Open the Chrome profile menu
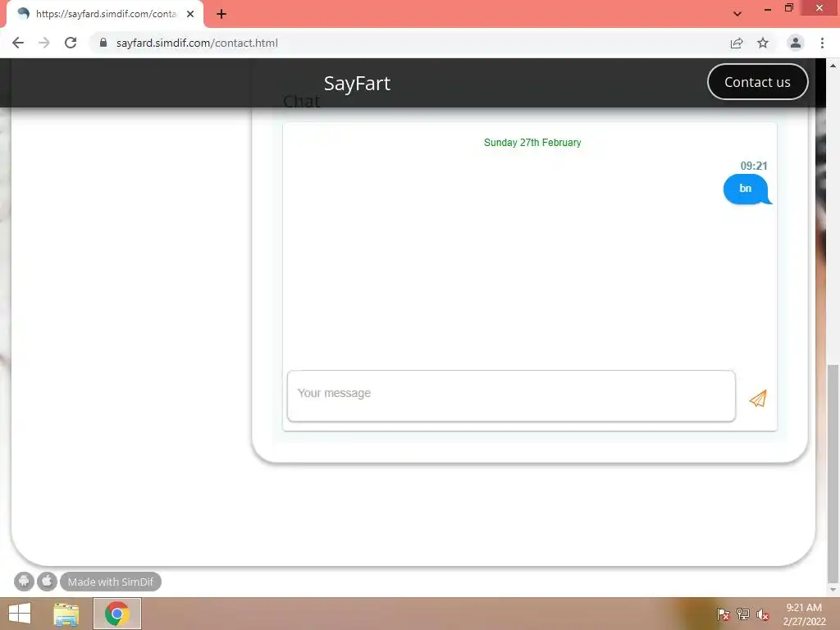Viewport: 840px width, 630px height. [x=795, y=43]
